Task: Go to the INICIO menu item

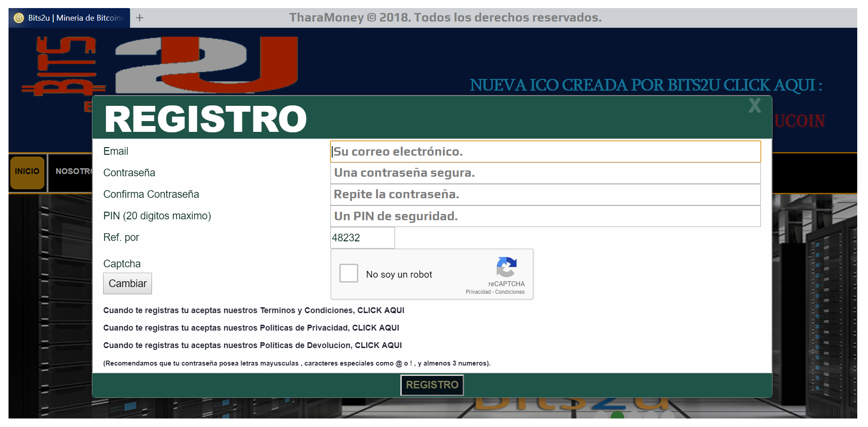Action: [27, 172]
